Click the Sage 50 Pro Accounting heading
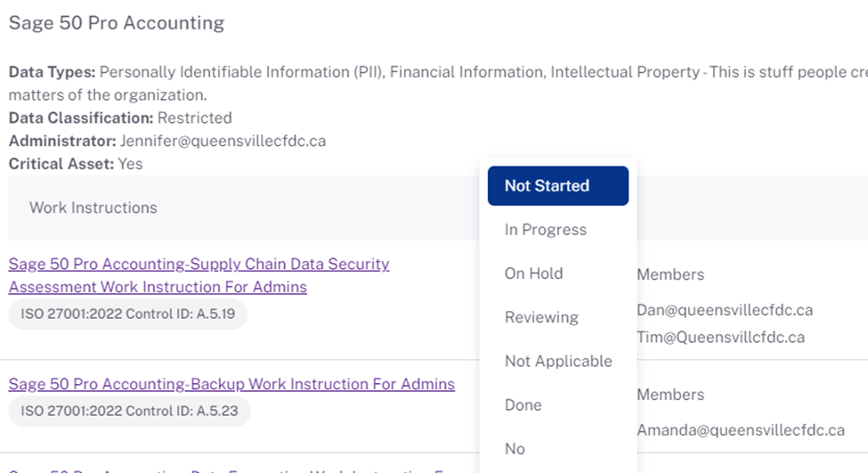Image resolution: width=868 pixels, height=473 pixels. (117, 22)
